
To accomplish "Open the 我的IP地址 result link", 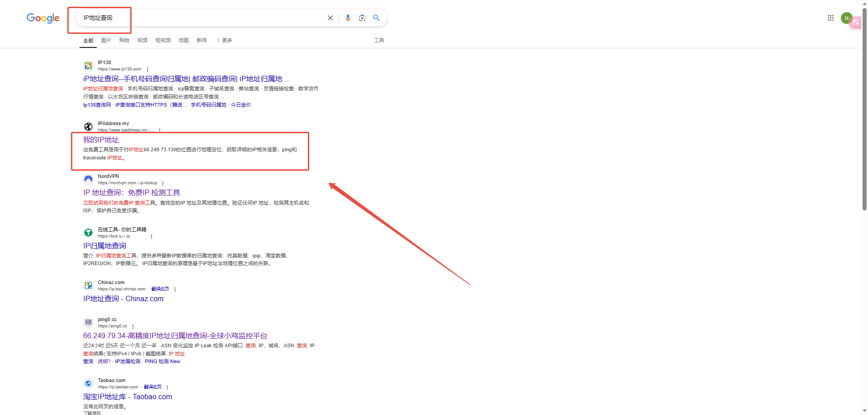I will (101, 140).
